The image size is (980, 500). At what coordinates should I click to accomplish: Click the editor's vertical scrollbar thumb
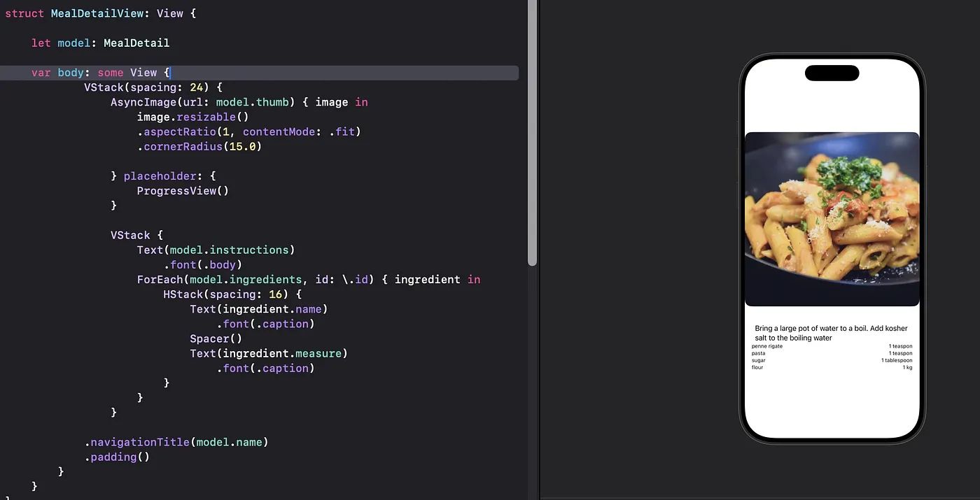pos(532,133)
